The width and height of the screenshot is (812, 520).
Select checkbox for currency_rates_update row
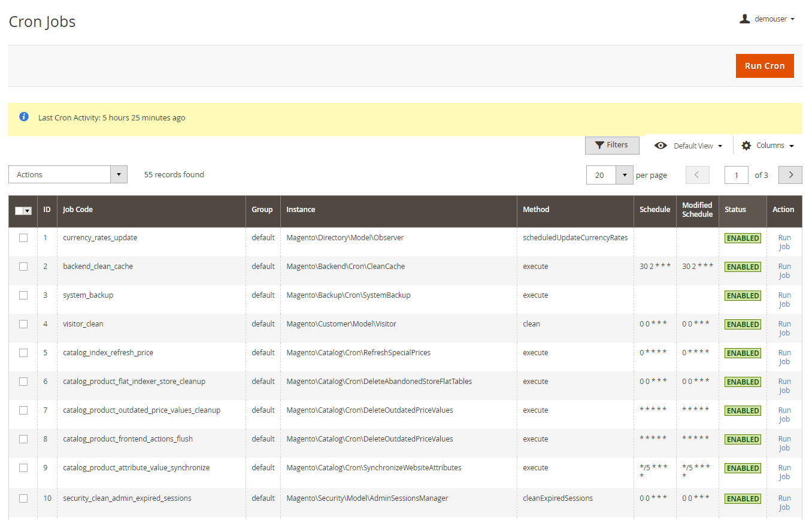[23, 238]
